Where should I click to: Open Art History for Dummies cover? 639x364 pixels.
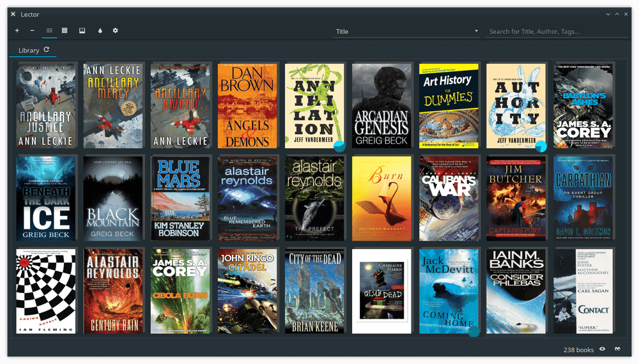coord(449,106)
